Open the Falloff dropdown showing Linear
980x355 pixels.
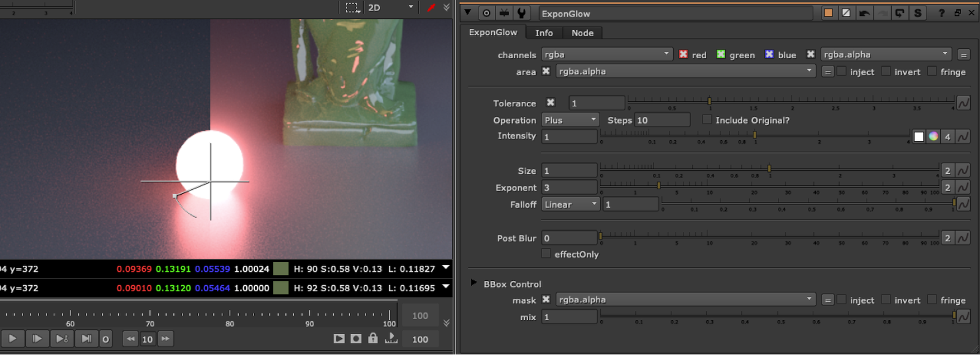pos(570,204)
